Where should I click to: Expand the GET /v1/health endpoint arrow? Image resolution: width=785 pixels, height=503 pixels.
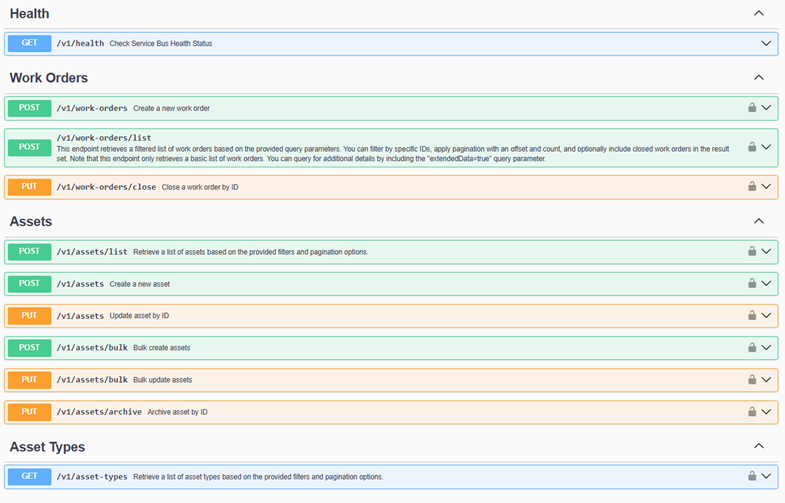coord(766,44)
